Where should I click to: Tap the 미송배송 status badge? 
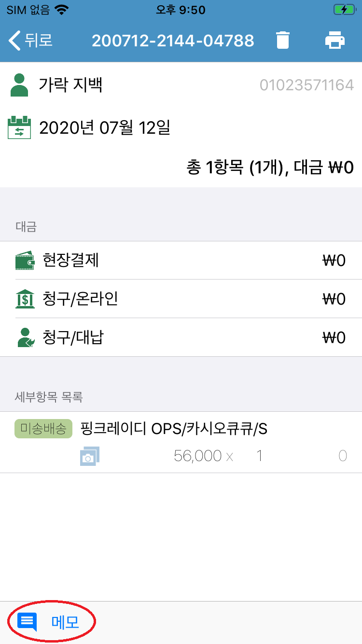43,429
